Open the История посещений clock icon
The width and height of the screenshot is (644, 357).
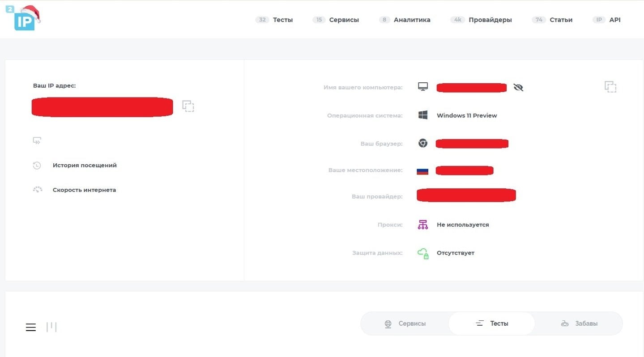[37, 165]
